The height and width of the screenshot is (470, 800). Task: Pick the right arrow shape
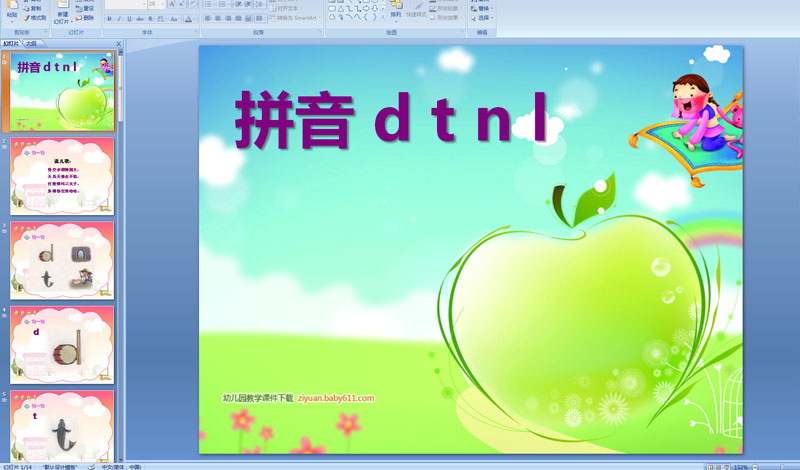click(x=366, y=9)
